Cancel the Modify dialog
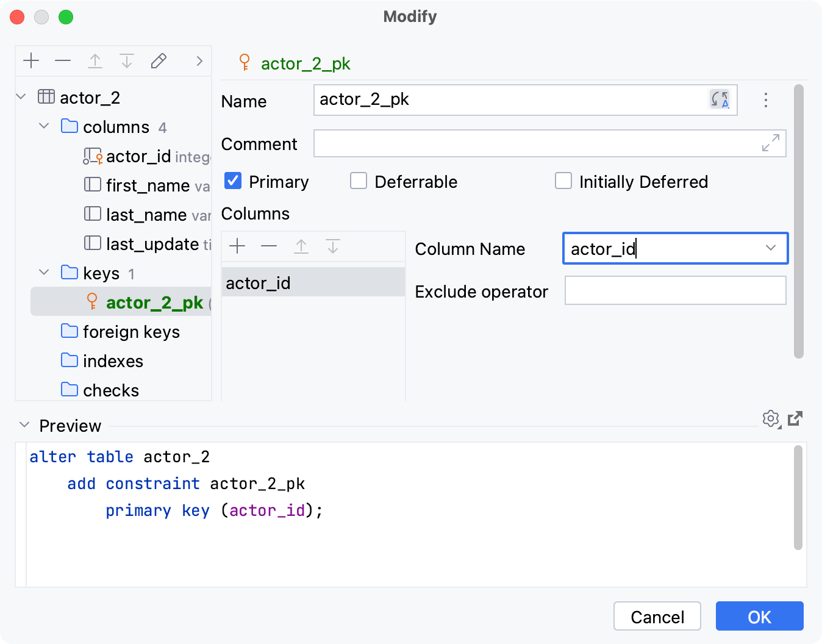This screenshot has width=822, height=644. point(657,616)
